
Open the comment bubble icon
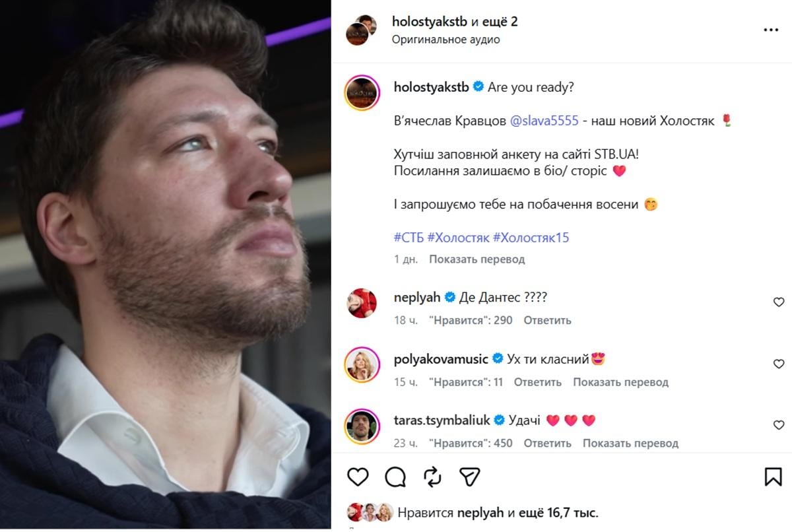pos(395,477)
